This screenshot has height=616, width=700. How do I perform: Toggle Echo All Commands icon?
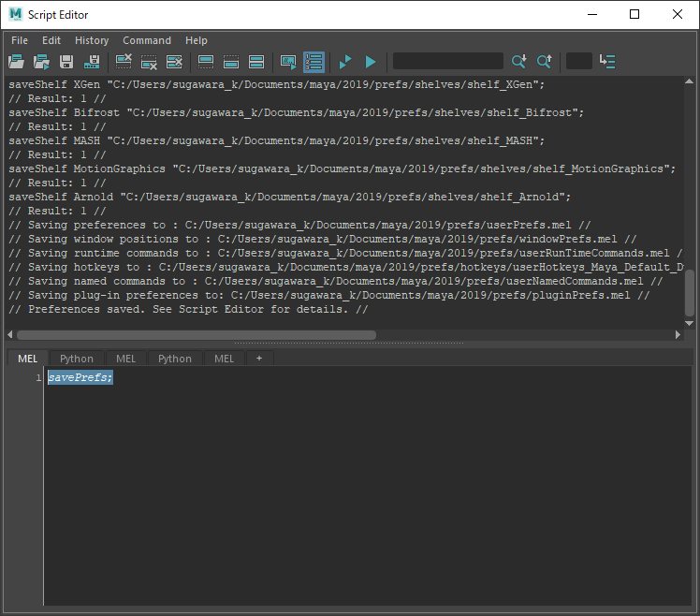pos(288,62)
